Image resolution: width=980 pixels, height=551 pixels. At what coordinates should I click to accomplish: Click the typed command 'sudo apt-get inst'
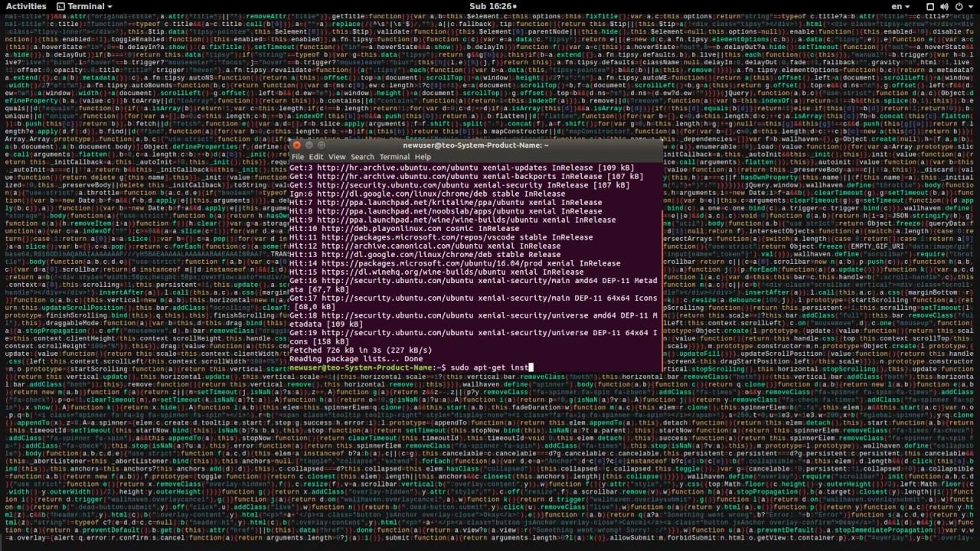490,367
